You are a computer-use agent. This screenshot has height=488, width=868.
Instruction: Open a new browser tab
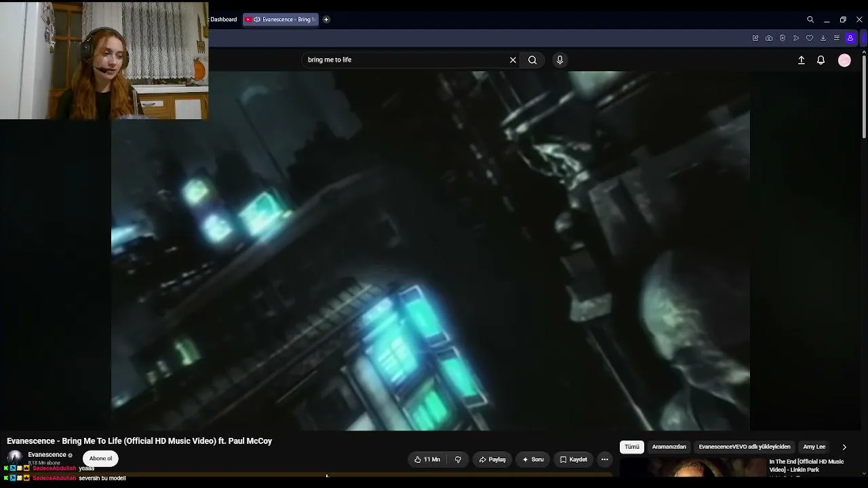[326, 20]
